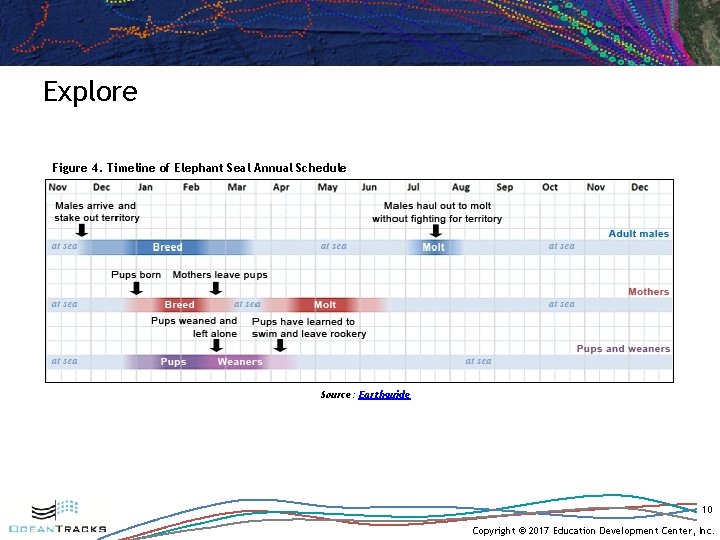The height and width of the screenshot is (540, 720).
Task: Click the arrow under 'Males arrive and stake out territory'
Action: 82,230
